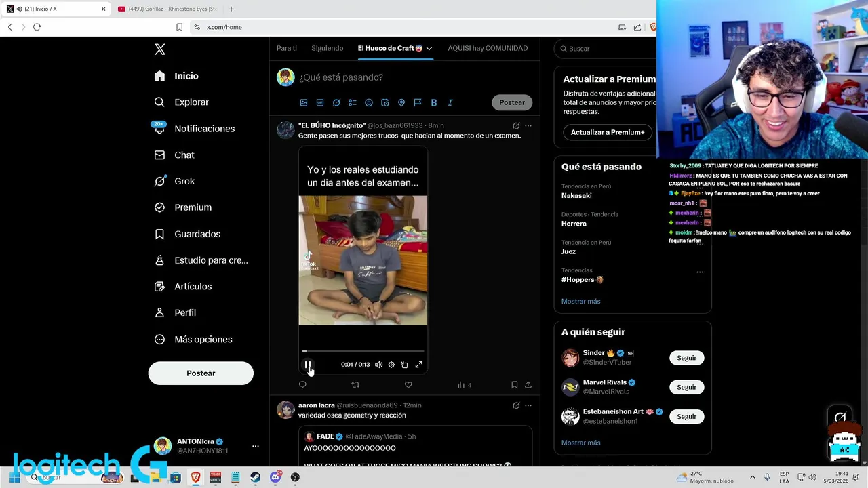Image resolution: width=868 pixels, height=488 pixels.
Task: Switch to the Para ti tab
Action: (x=287, y=48)
